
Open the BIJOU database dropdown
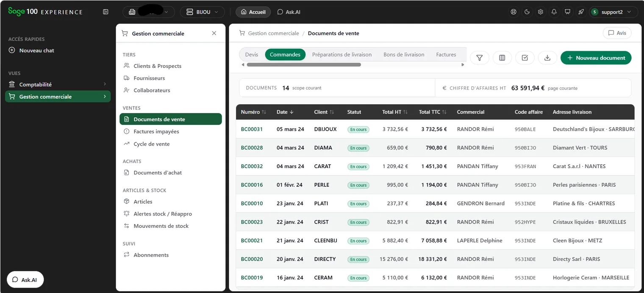pyautogui.click(x=202, y=12)
